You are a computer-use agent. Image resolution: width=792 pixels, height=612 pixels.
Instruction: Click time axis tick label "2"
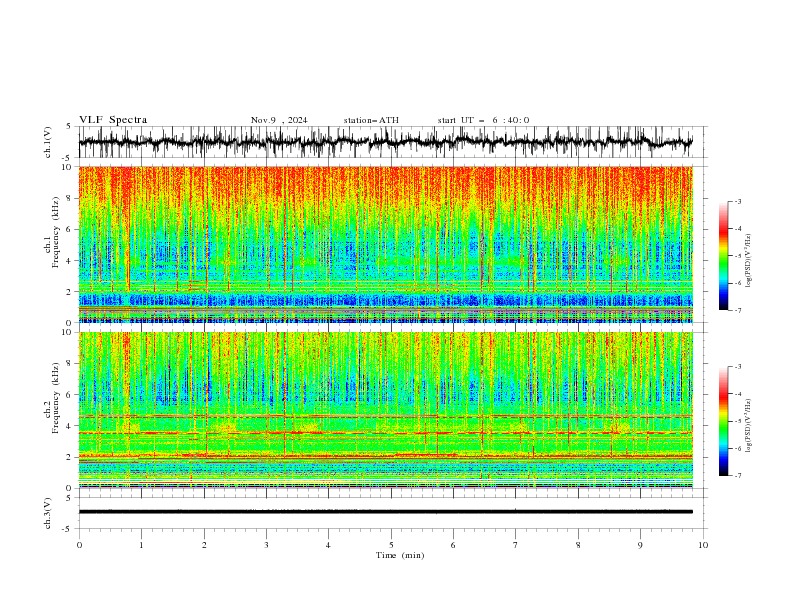coord(204,545)
